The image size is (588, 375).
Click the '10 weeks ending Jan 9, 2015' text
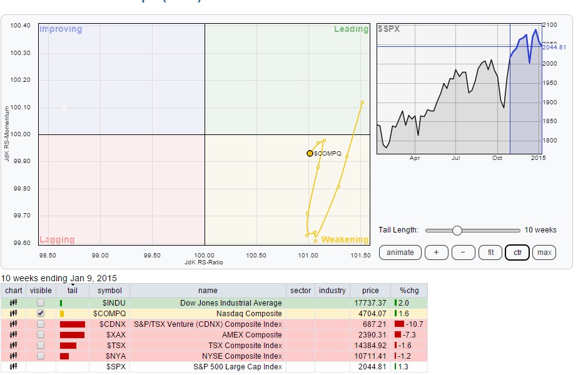59,278
